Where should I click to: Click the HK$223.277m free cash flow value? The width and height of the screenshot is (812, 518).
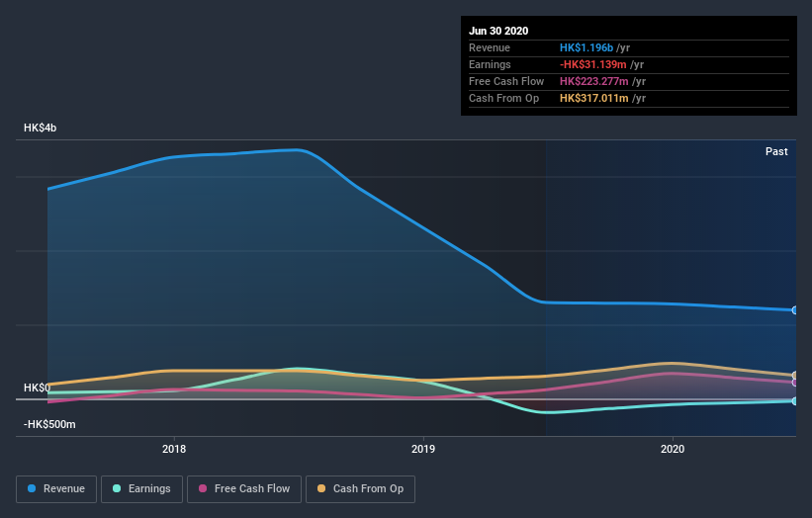(594, 81)
